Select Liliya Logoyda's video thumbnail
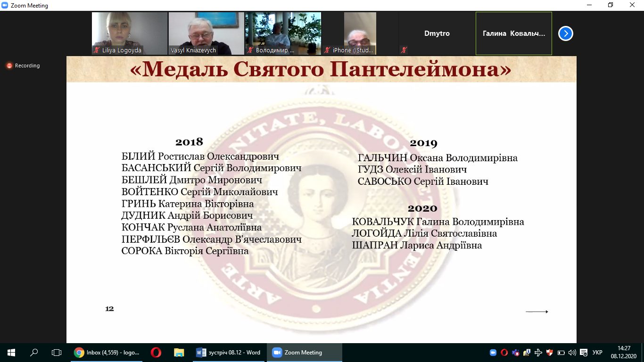Screen dimensions: 644x362 129,33
